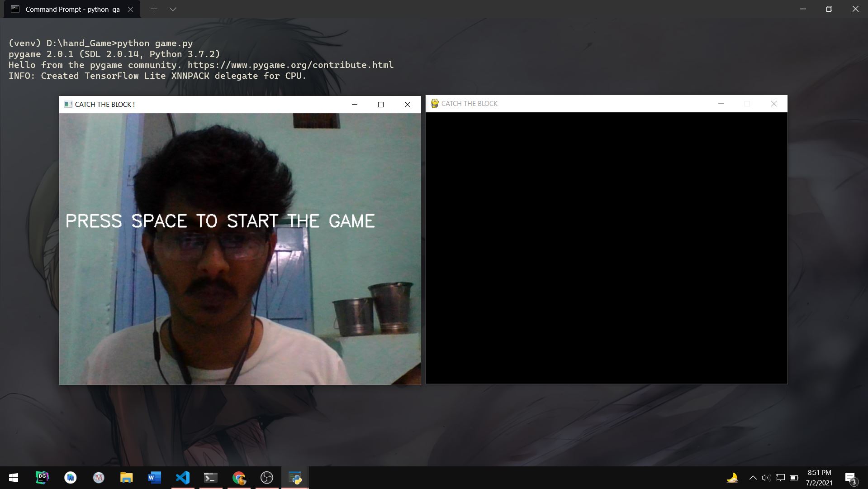Close the CATCH THE BLOCK ! webcam window
Screen dimensions: 868x489
click(x=408, y=104)
